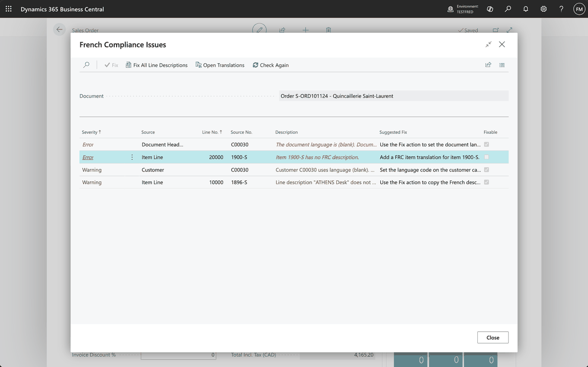This screenshot has height=367, width=588.
Task: Open the selected Error severity link
Action: [x=88, y=157]
